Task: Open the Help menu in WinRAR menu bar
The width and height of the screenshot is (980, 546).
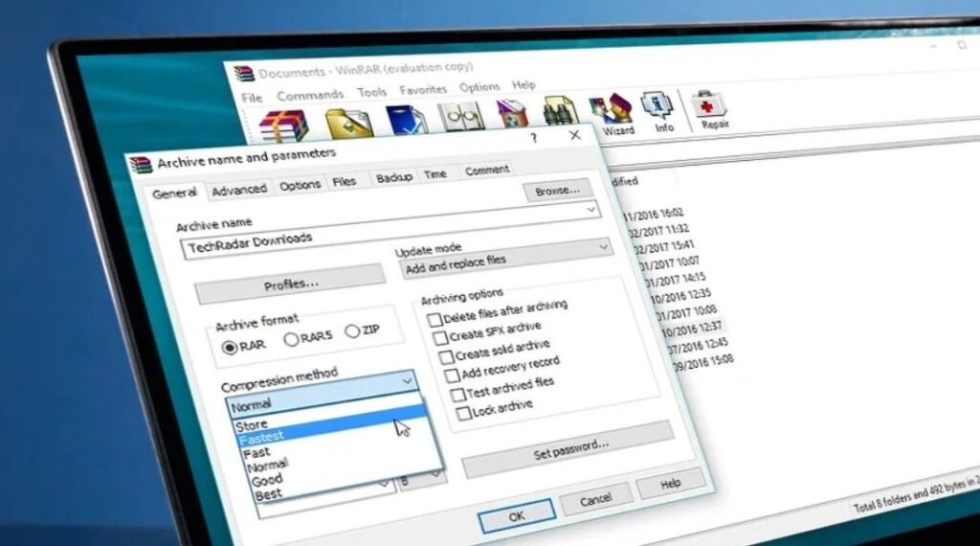Action: coord(523,85)
